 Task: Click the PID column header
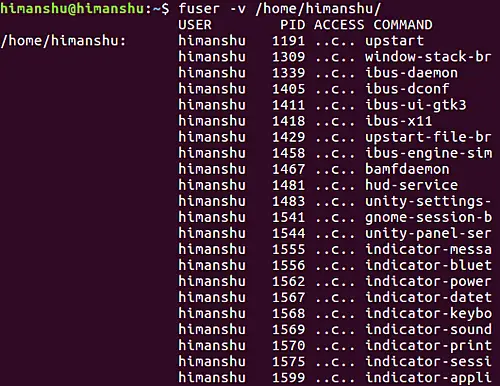coord(292,25)
